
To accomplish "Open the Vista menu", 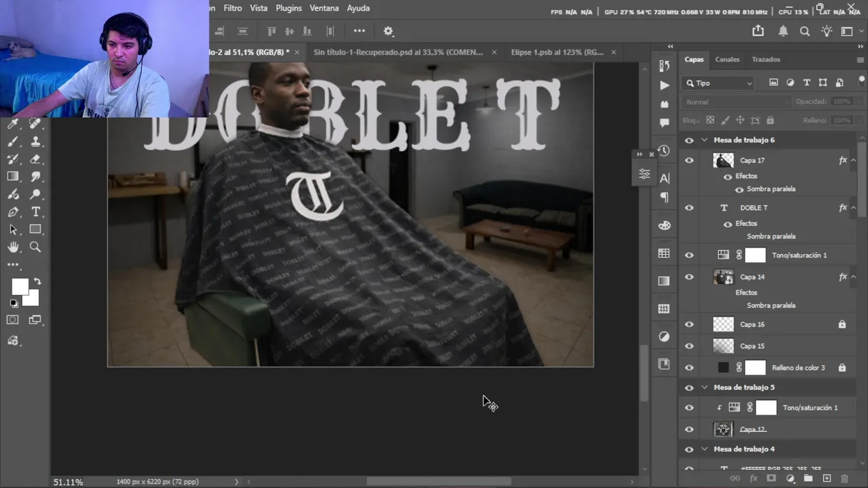I will coord(258,8).
